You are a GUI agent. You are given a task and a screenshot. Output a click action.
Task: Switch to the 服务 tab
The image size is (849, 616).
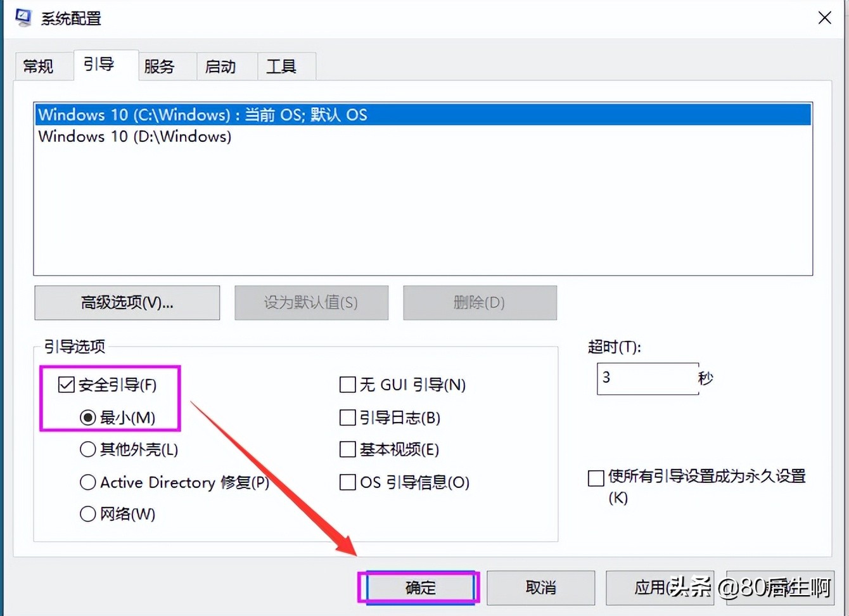[x=159, y=66]
